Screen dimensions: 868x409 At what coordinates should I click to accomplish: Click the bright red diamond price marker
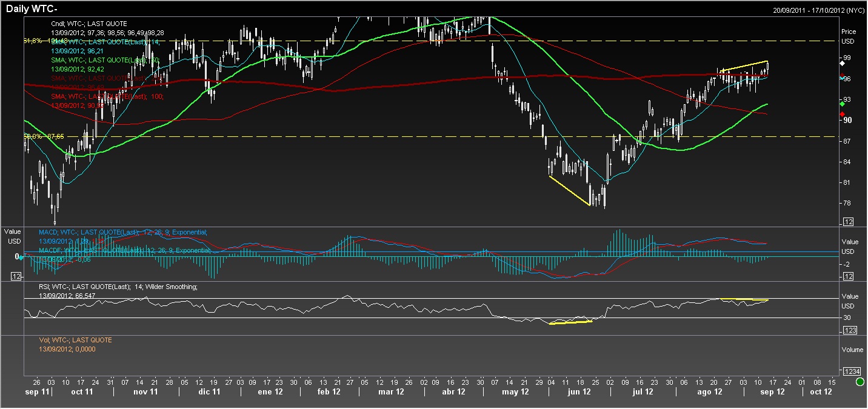click(x=841, y=114)
